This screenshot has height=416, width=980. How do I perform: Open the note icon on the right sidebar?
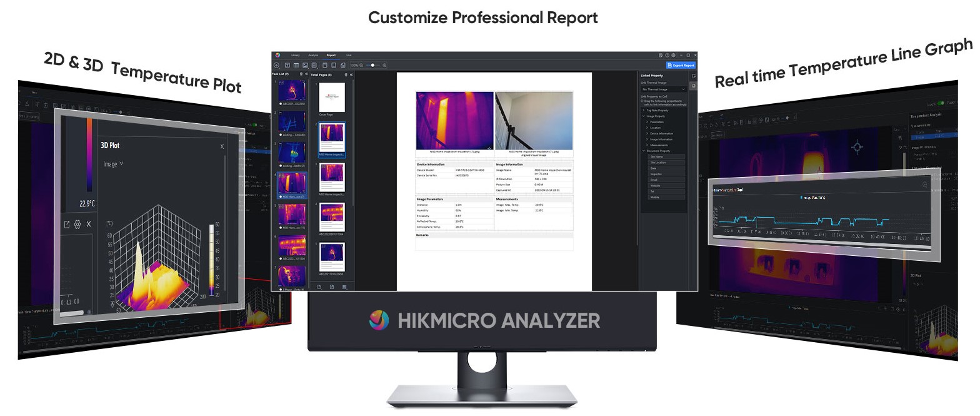point(694,76)
